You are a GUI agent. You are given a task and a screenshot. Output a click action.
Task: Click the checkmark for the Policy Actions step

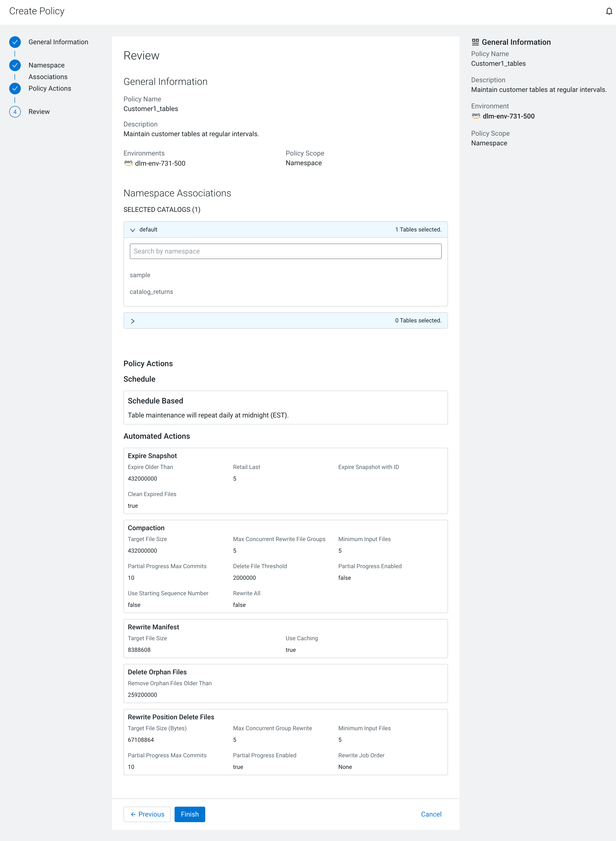[x=15, y=88]
